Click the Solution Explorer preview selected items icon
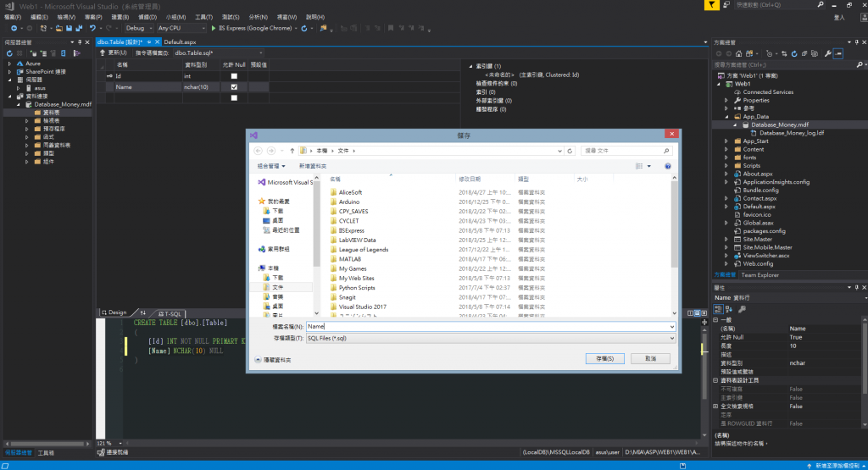This screenshot has height=470, width=868. click(838, 53)
